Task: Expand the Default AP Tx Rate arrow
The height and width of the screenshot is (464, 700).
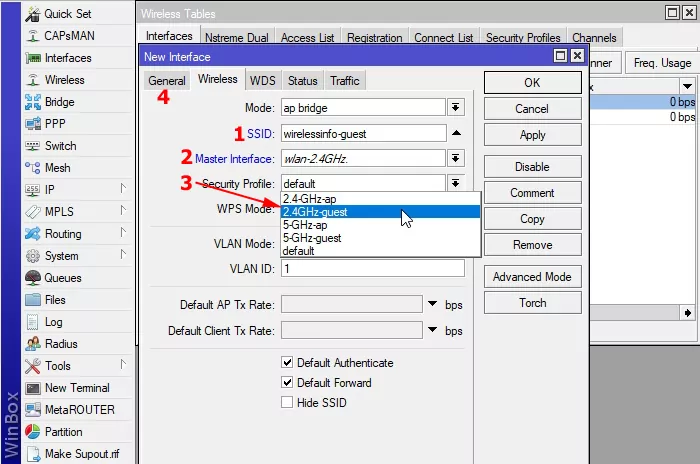Action: [x=432, y=304]
